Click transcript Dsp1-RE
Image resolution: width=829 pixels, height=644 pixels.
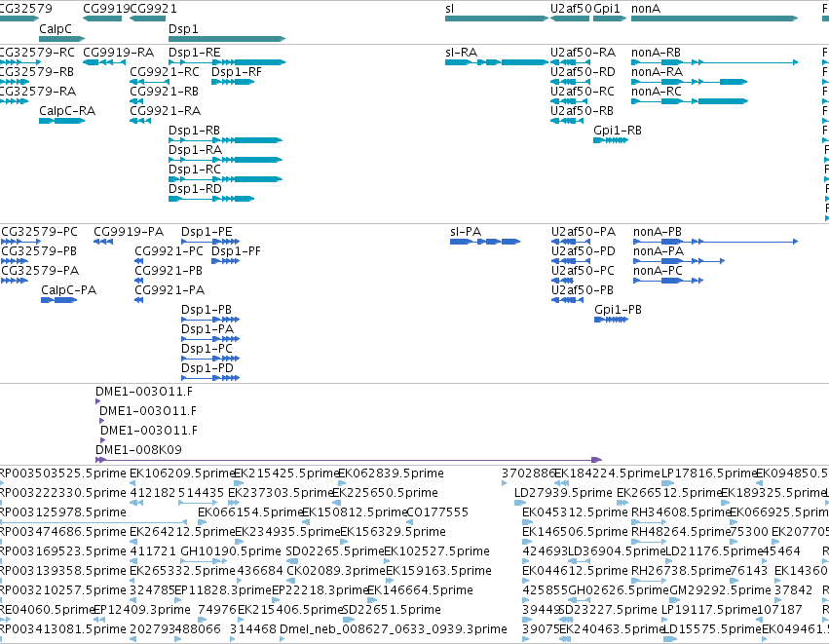pyautogui.click(x=227, y=62)
